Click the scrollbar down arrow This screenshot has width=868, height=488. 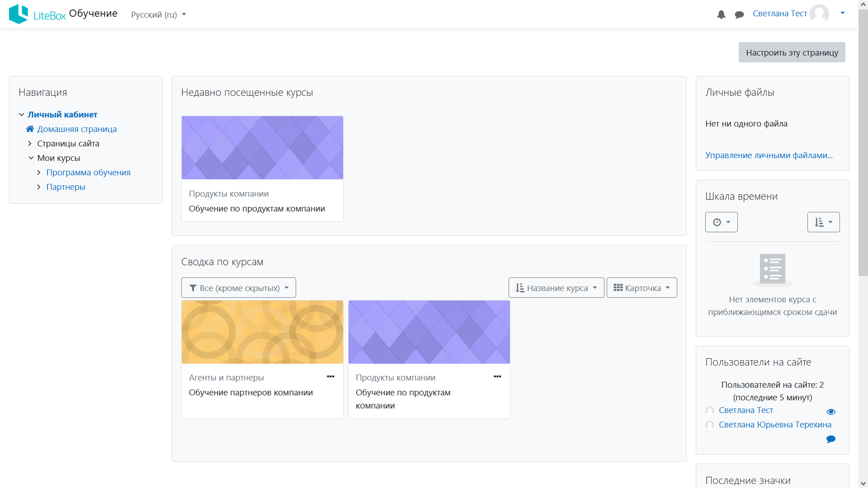click(x=863, y=483)
